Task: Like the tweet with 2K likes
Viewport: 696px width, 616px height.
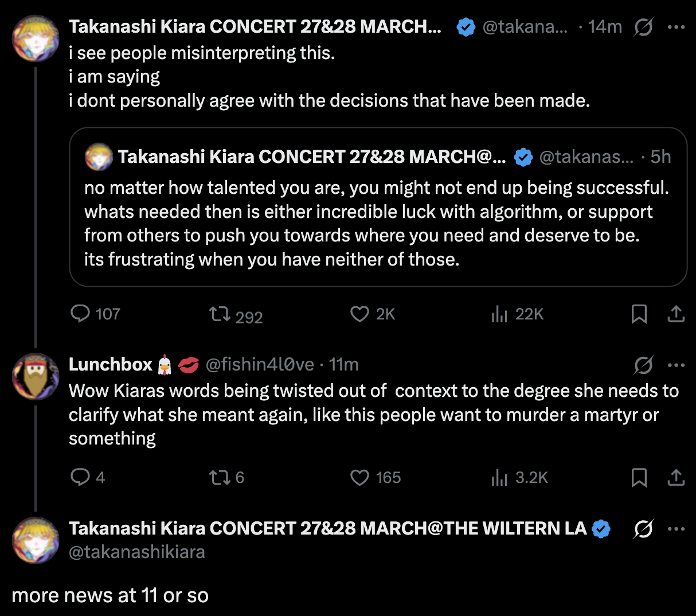Action: [359, 314]
